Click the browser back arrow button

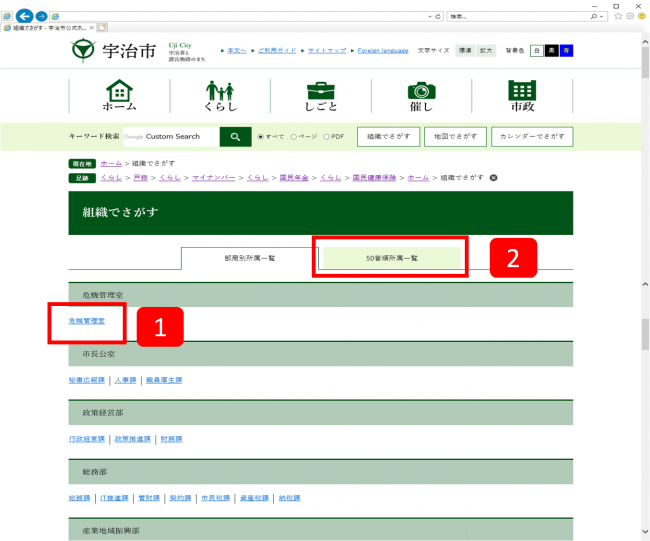point(24,17)
